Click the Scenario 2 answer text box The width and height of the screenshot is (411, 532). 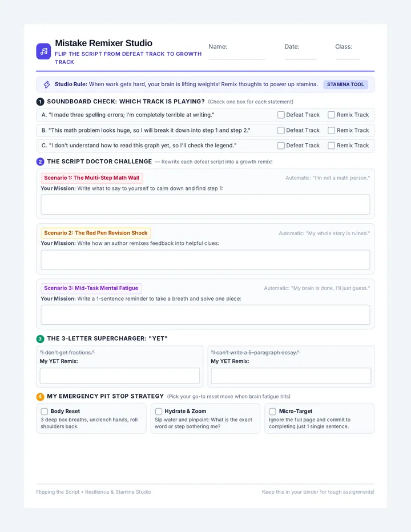[x=205, y=260]
